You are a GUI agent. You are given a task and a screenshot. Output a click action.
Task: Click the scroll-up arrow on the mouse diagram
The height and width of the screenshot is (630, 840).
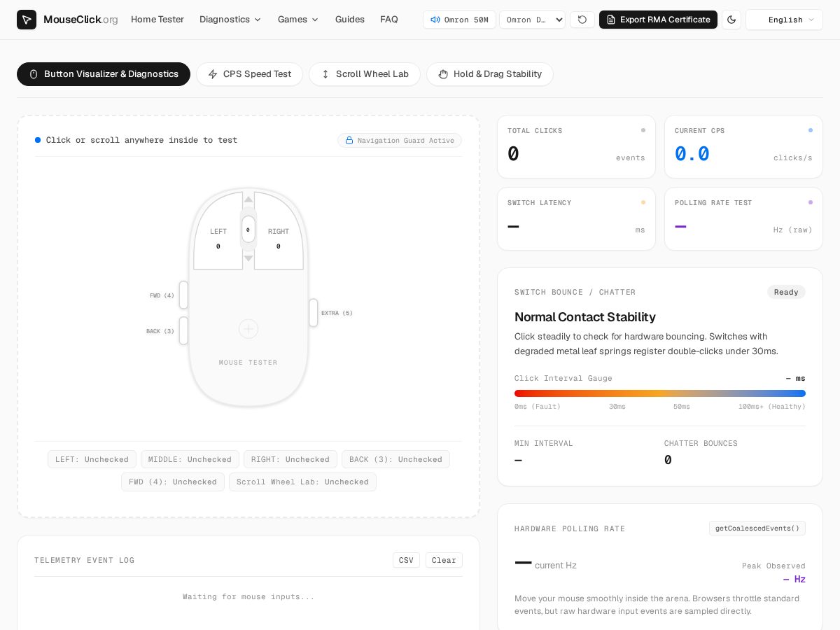click(248, 199)
